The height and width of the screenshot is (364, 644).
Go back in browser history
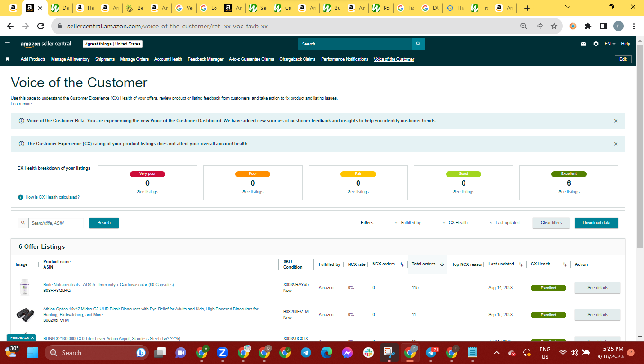coord(10,27)
